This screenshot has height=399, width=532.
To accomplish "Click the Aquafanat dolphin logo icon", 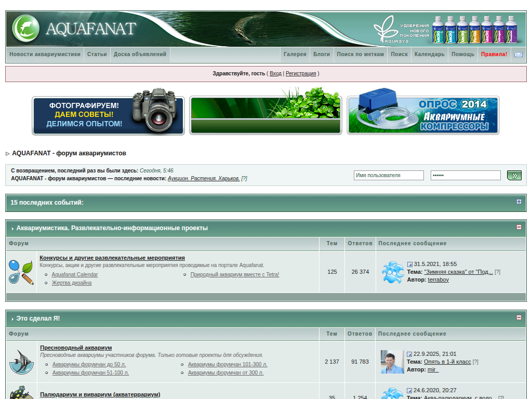I will click(26, 28).
